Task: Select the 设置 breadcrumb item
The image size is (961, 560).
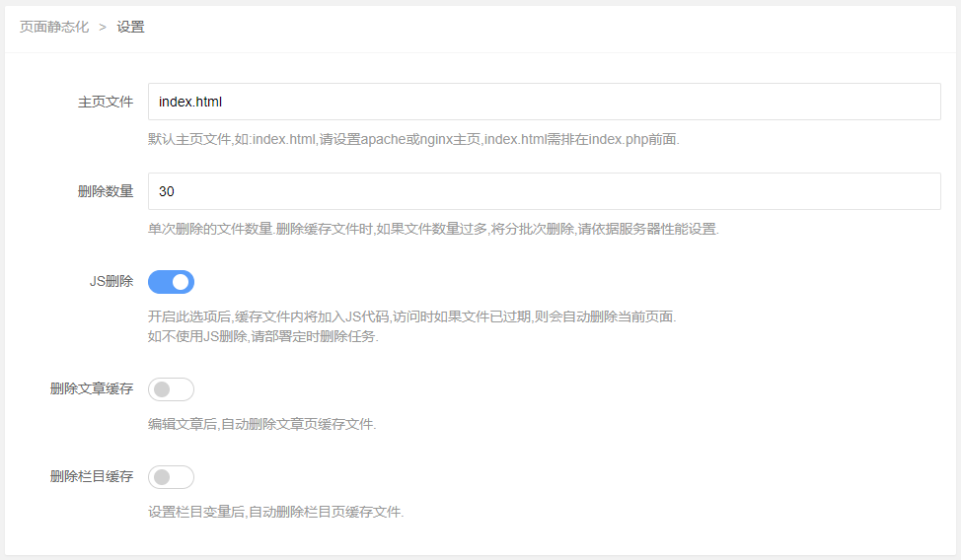Action: (130, 27)
